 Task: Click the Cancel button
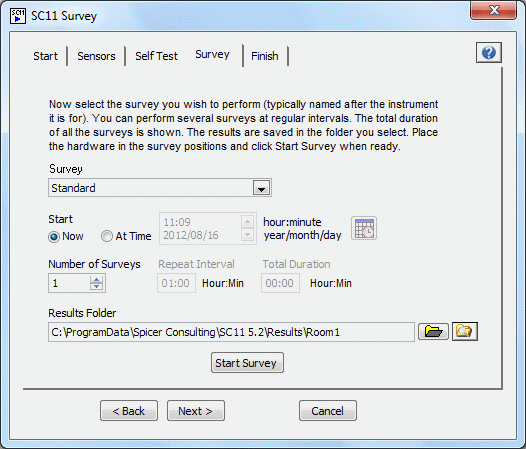(x=328, y=411)
